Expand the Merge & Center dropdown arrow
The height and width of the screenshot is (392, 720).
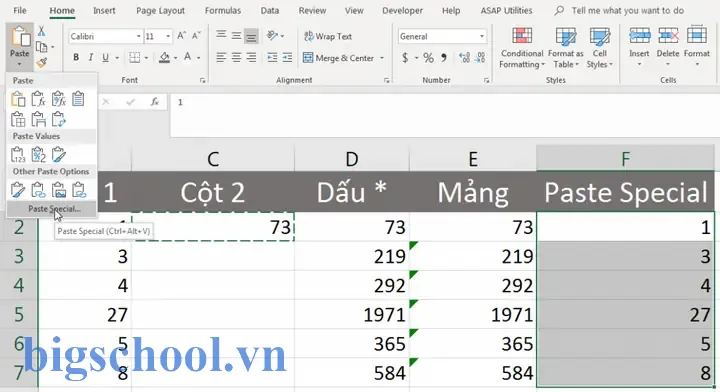tap(382, 58)
